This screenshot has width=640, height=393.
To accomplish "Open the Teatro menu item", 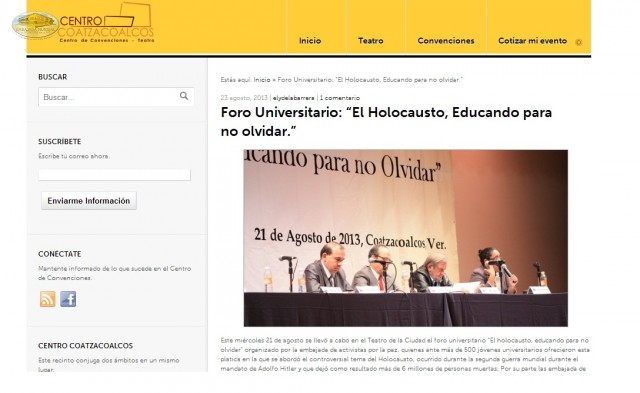I will click(x=371, y=41).
